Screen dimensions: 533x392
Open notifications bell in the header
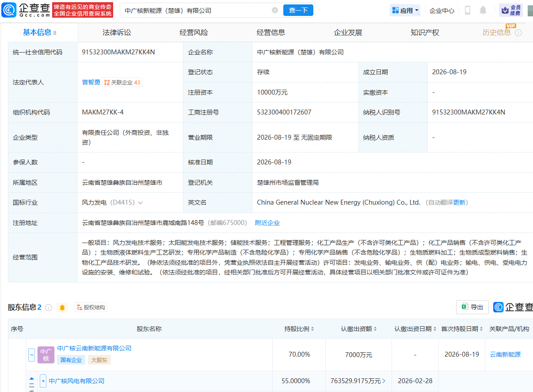[483, 10]
